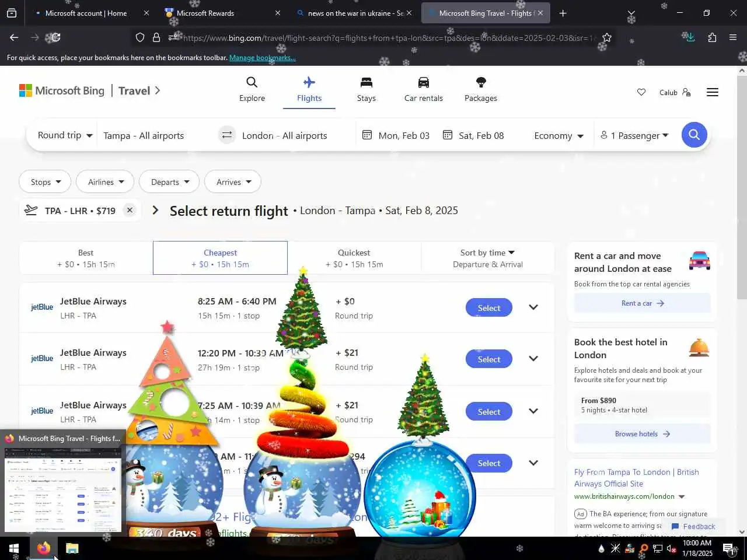Click the Microsoft Bing logo
The image size is (747, 560).
click(x=62, y=90)
